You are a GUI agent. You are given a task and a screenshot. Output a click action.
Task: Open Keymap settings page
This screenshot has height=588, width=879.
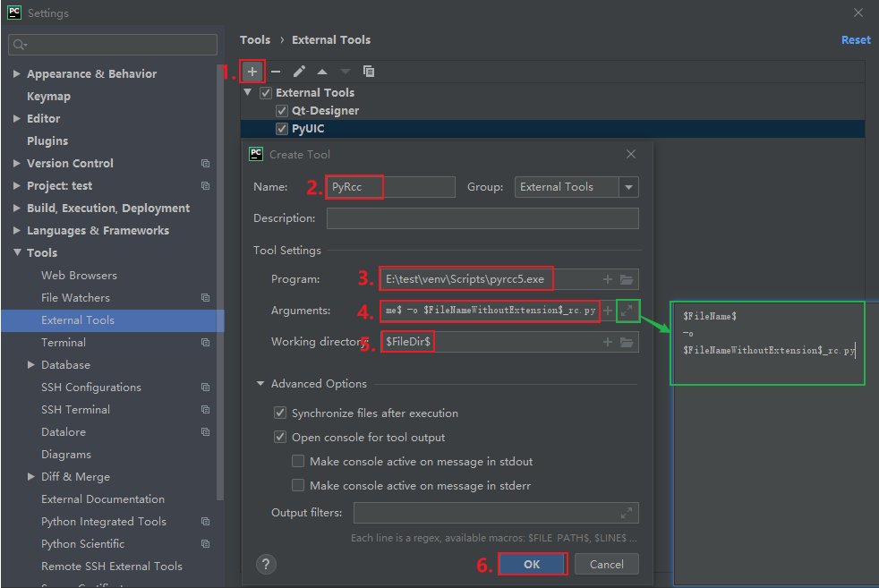click(x=48, y=97)
